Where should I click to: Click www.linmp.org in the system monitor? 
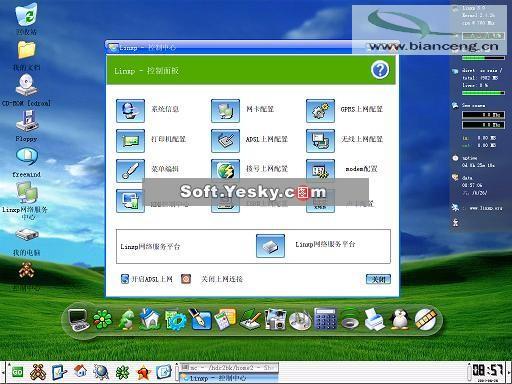click(485, 208)
